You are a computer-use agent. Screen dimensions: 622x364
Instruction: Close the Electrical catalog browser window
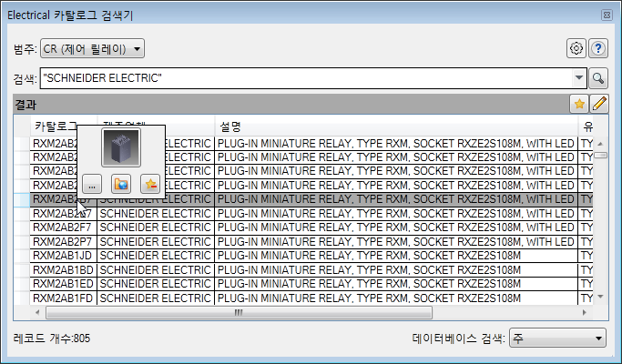click(x=607, y=15)
